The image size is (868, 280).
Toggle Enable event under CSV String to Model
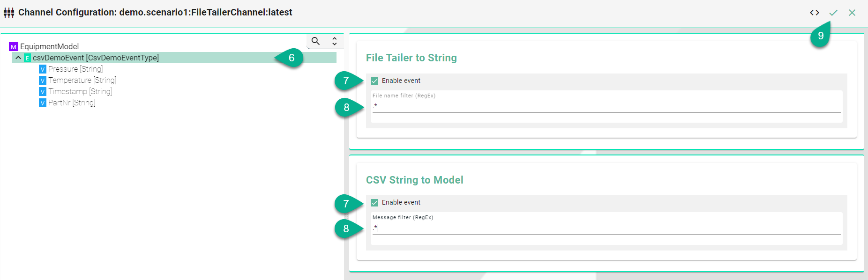pos(374,203)
